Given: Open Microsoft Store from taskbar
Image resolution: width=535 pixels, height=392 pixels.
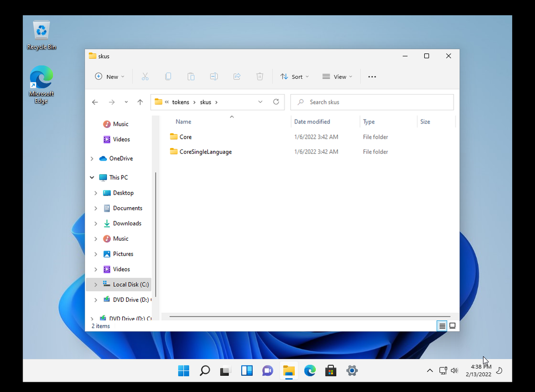Looking at the screenshot, I should [331, 370].
